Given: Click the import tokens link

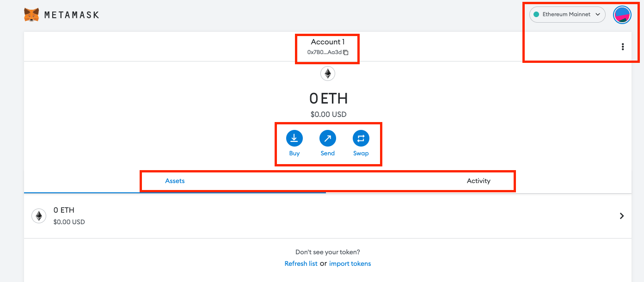Looking at the screenshot, I should [x=350, y=264].
